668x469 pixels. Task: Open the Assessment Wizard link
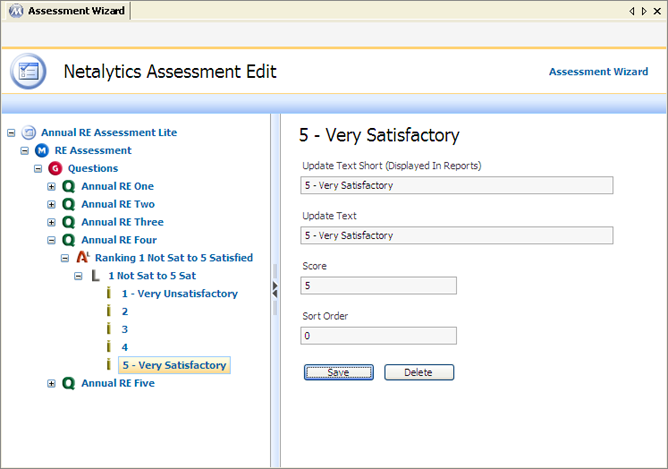(598, 72)
